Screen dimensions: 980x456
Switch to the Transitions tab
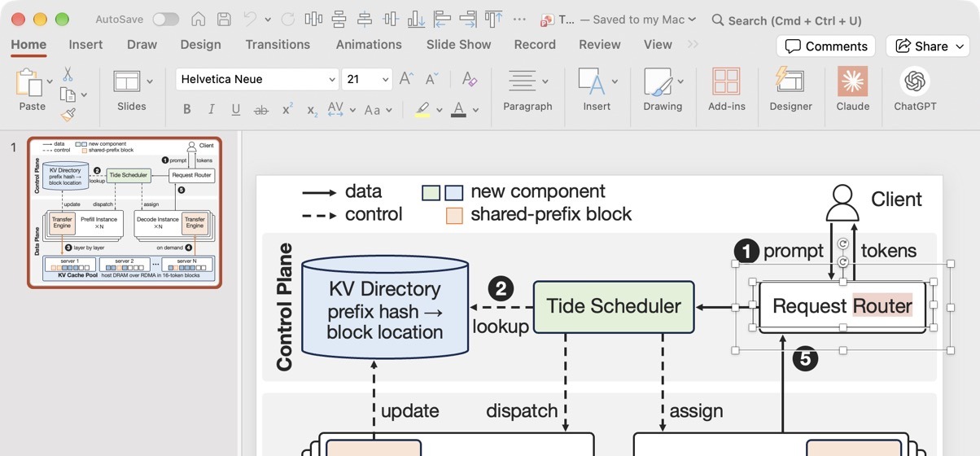pyautogui.click(x=278, y=45)
